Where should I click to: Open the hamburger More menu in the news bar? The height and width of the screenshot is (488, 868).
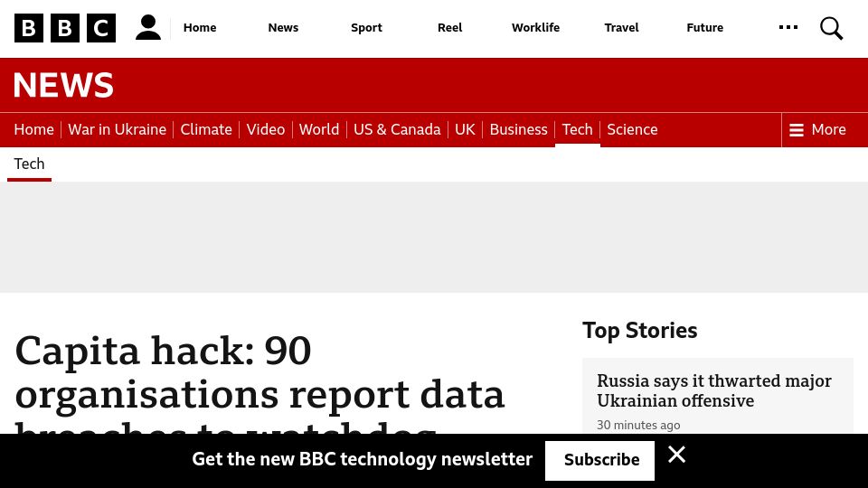tap(817, 129)
